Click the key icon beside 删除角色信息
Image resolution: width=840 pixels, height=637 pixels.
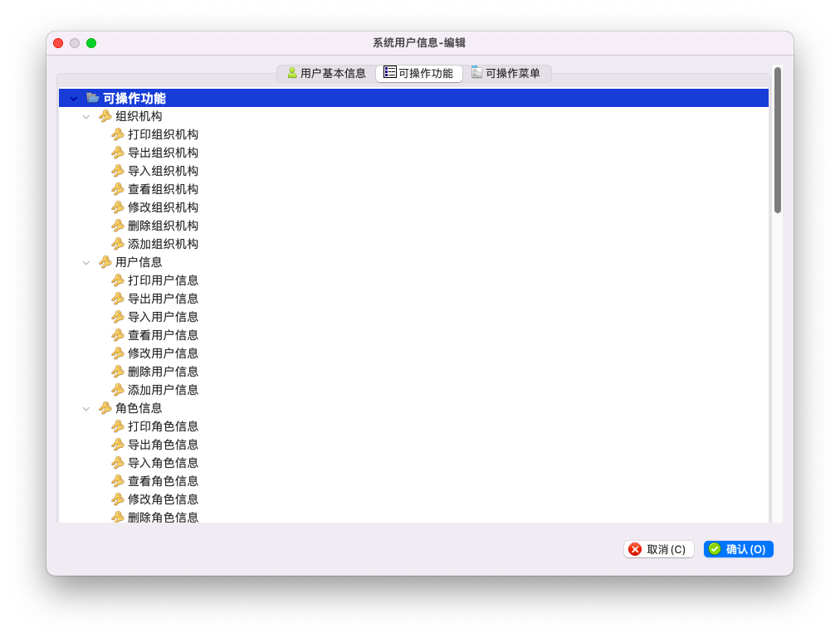click(118, 517)
